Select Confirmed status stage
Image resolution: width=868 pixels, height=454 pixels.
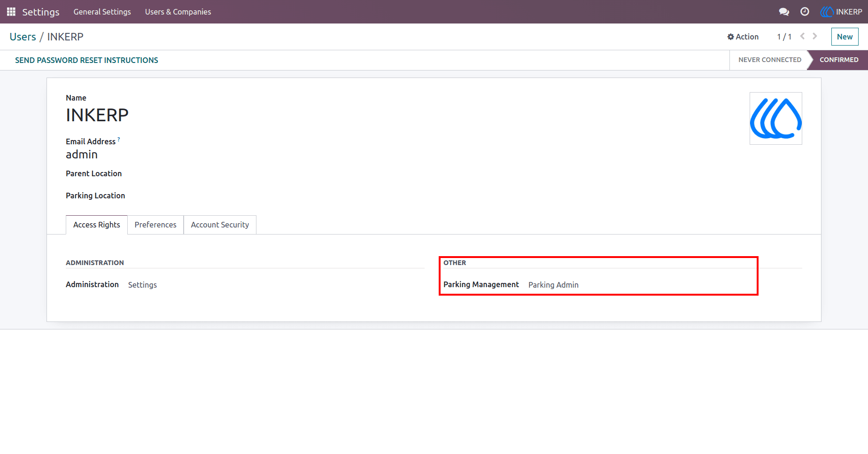(x=839, y=60)
